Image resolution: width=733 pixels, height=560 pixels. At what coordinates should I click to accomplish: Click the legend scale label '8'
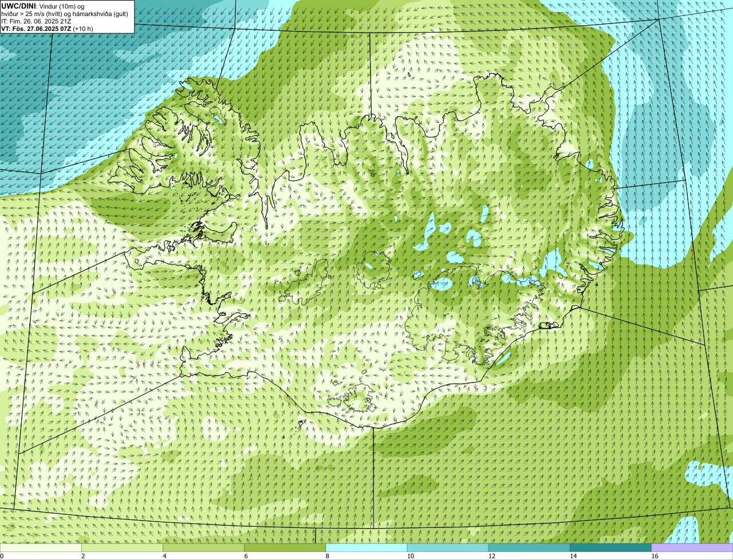pyautogui.click(x=328, y=556)
